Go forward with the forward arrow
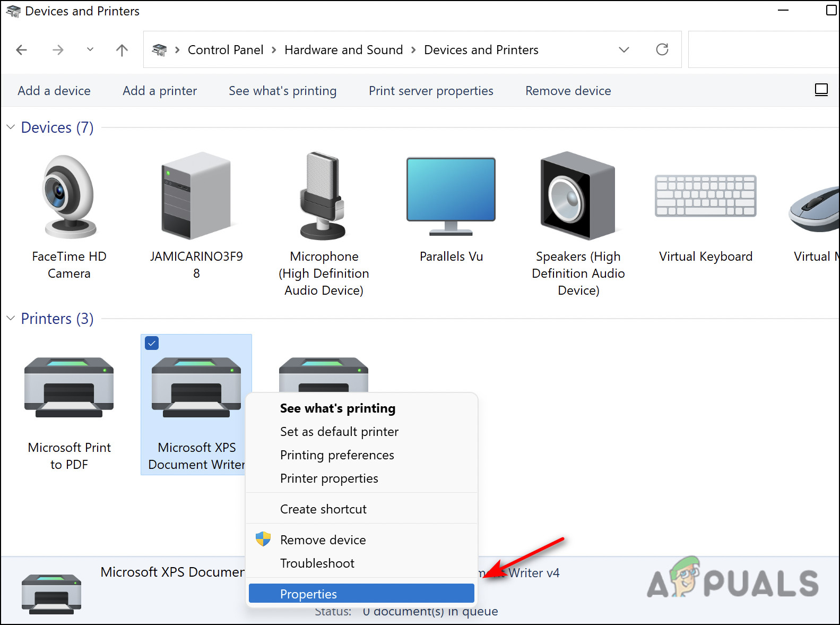The height and width of the screenshot is (625, 840). coord(58,50)
